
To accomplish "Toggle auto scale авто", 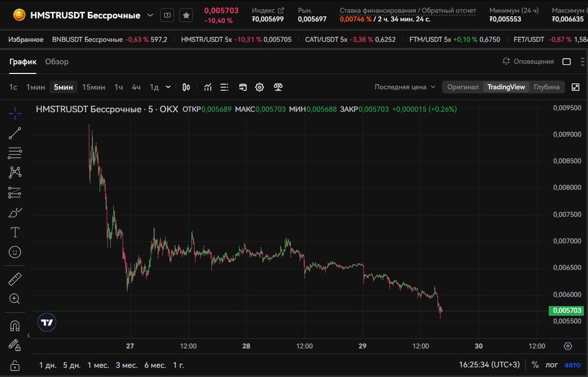I will pos(572,365).
